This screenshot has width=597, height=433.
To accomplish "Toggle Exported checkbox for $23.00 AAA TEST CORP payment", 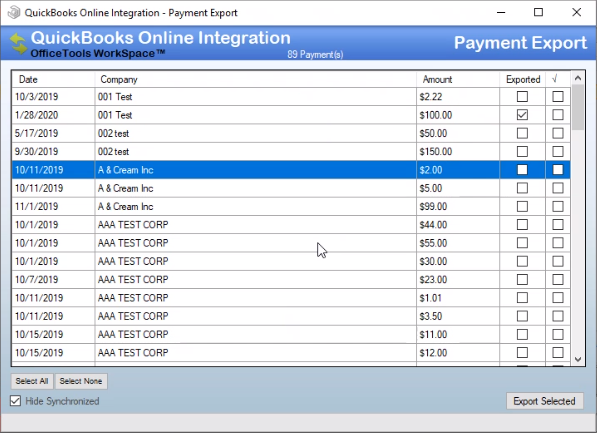I will [522, 280].
